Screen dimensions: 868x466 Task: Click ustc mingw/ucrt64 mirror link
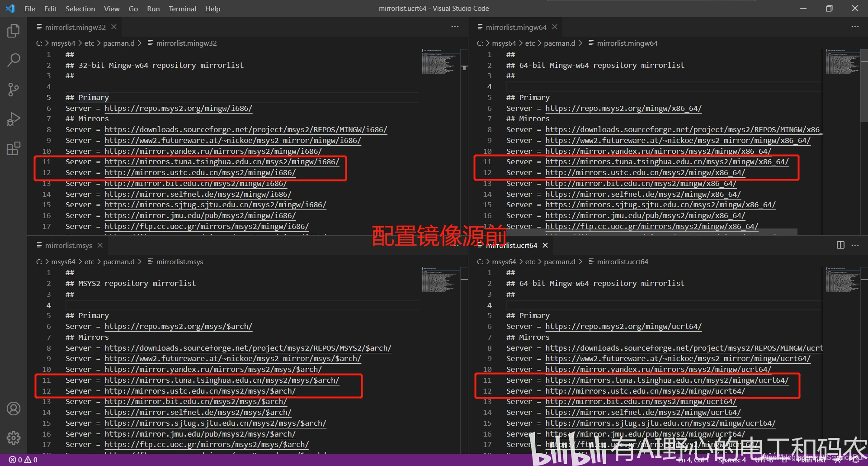[645, 391]
